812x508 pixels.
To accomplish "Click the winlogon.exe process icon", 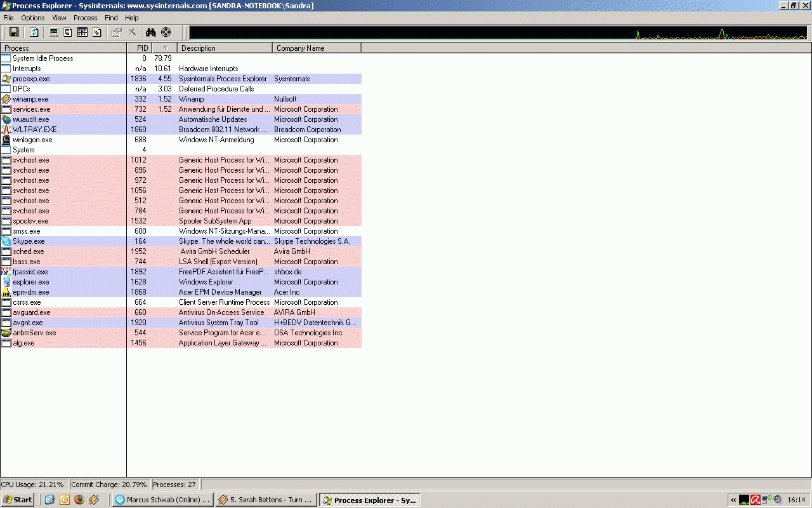I will pyautogui.click(x=6, y=140).
